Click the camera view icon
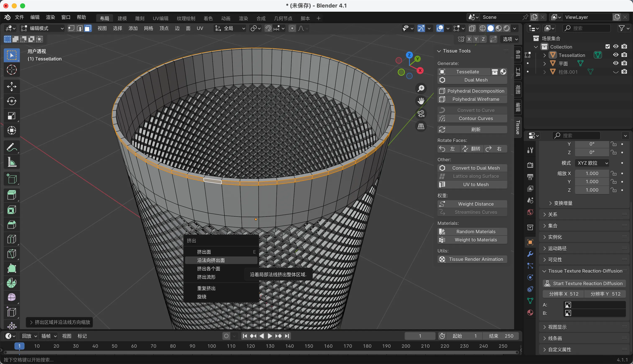633x364 pixels. coord(421,114)
